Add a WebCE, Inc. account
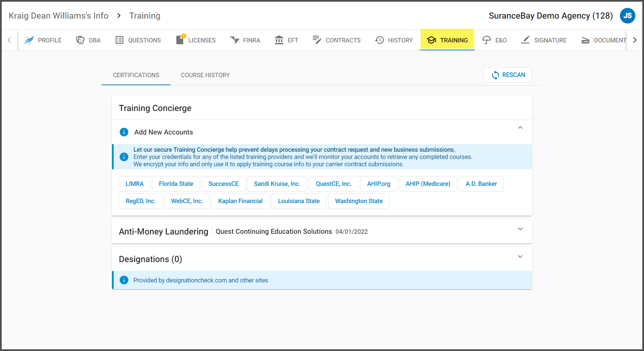 point(187,201)
